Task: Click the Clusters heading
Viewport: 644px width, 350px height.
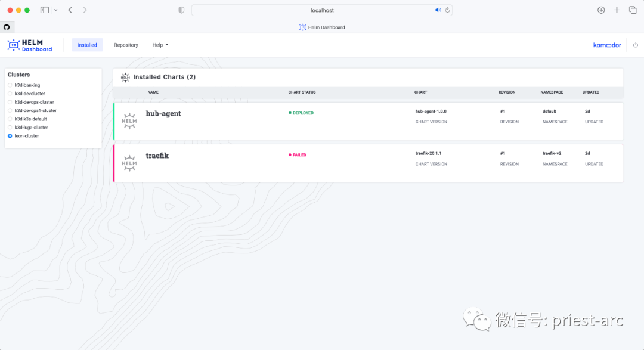Action: click(x=19, y=75)
